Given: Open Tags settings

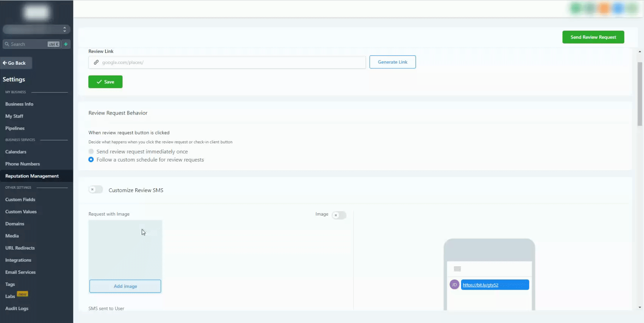Looking at the screenshot, I should (10, 284).
